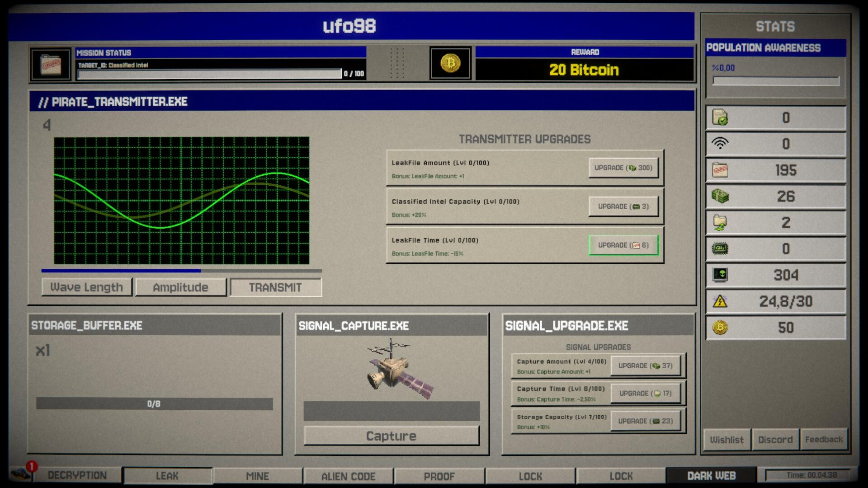This screenshot has height=488, width=868.
Task: Click the Bitcoin reward icon
Action: [450, 63]
